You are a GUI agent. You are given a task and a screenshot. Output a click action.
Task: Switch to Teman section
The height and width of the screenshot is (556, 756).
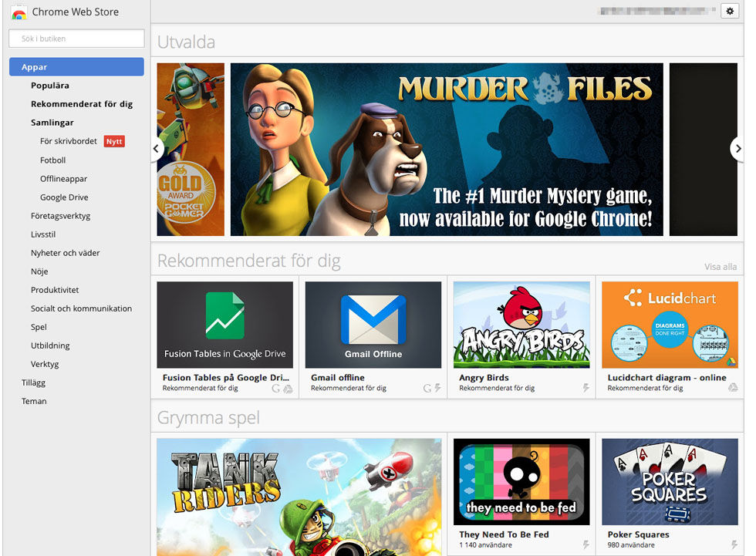pos(34,401)
